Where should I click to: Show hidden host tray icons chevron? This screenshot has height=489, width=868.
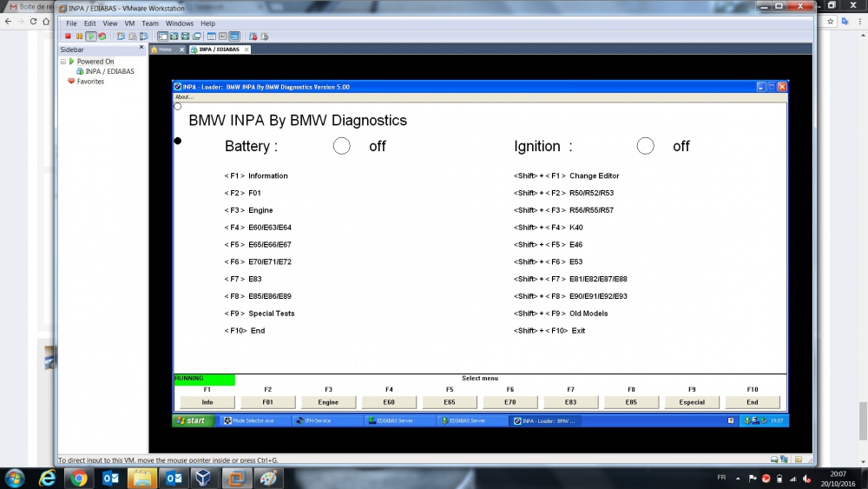pyautogui.click(x=738, y=479)
